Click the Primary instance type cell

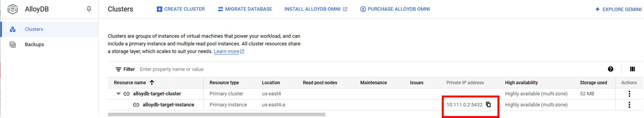(x=228, y=105)
